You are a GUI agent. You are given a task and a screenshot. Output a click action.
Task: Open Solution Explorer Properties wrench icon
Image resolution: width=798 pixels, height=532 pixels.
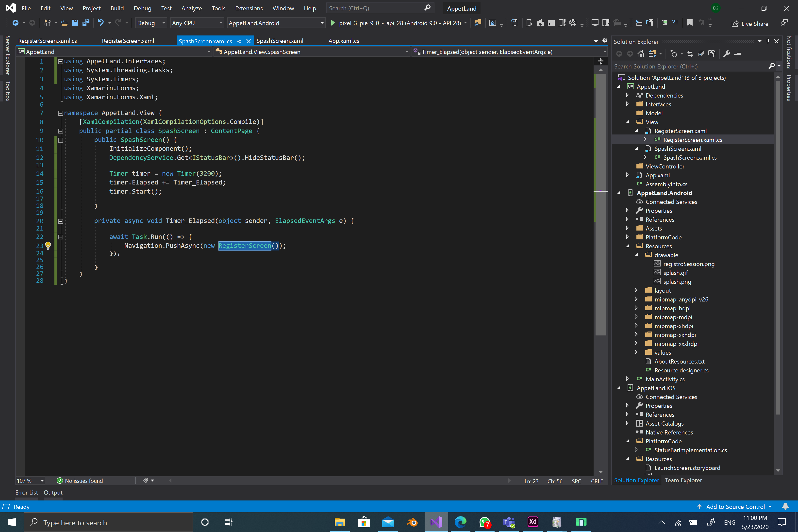point(726,54)
